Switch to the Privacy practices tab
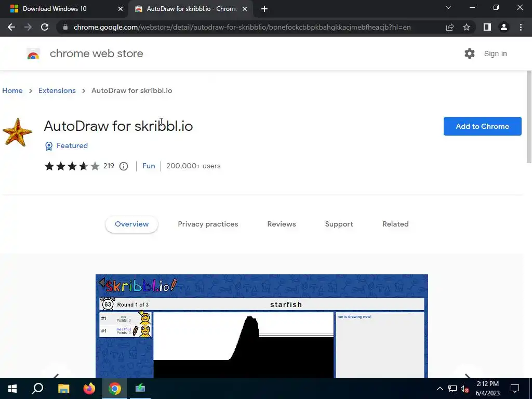Image resolution: width=532 pixels, height=399 pixels. [x=208, y=224]
